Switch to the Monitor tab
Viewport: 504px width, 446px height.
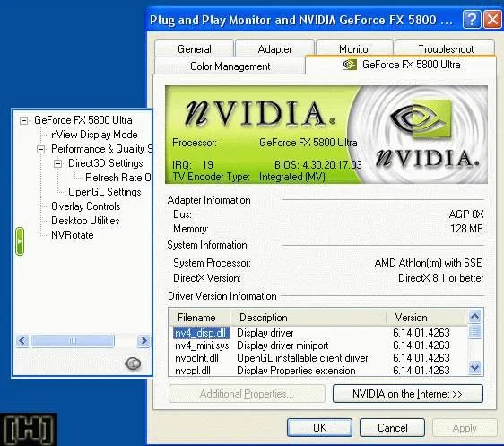pyautogui.click(x=354, y=48)
